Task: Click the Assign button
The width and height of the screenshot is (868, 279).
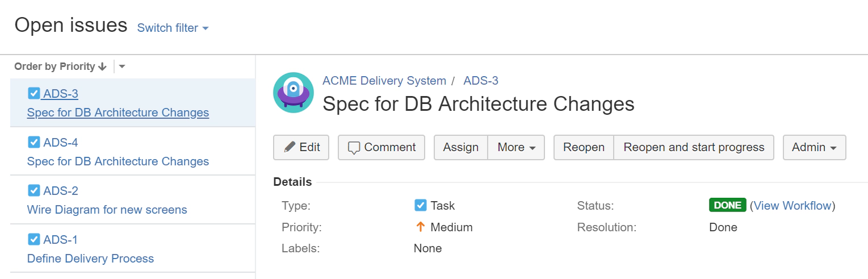Action: click(461, 147)
